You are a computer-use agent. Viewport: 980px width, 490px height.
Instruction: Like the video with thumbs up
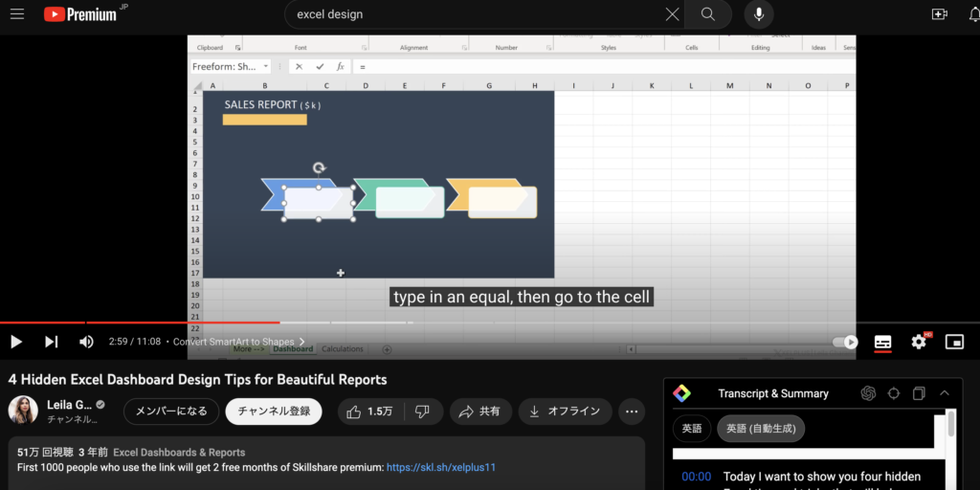pos(369,412)
